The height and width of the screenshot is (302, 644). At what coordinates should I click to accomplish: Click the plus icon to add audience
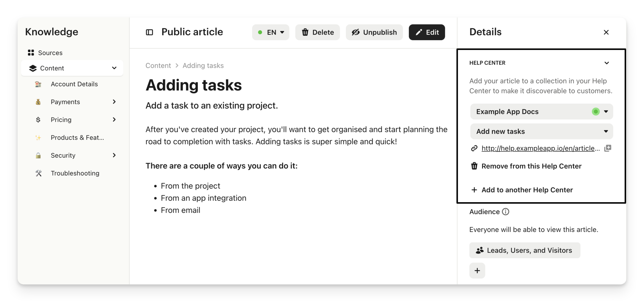tap(477, 271)
